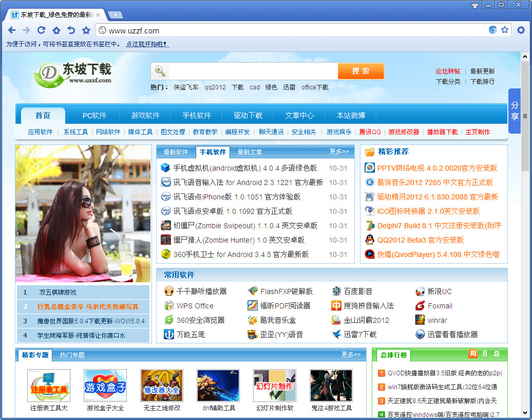The height and width of the screenshot is (420, 532).
Task: Click the page scrollbar down arrow
Action: [x=525, y=413]
